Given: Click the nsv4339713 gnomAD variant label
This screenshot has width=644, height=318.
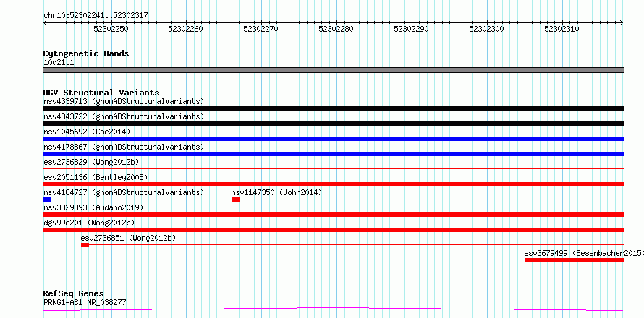Looking at the screenshot, I should 124,101.
